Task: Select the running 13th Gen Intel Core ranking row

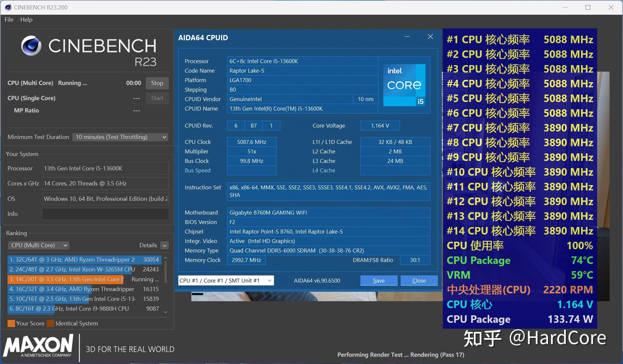Action: 84,279
